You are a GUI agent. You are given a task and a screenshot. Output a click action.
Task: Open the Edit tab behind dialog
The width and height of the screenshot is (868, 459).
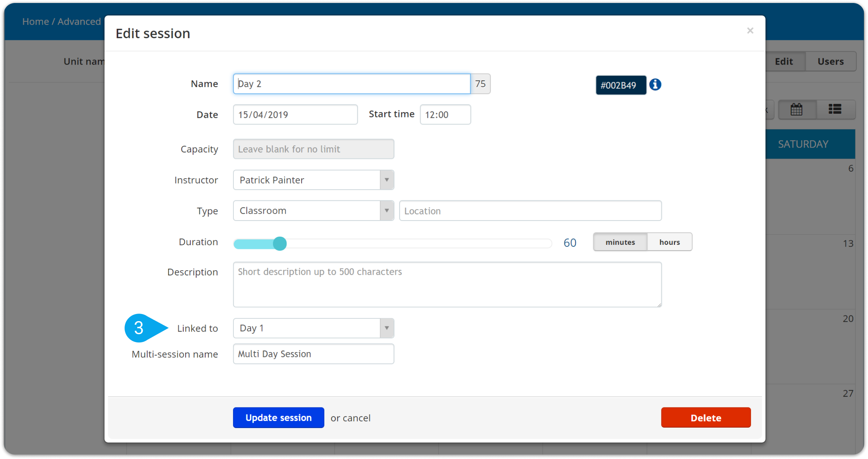[784, 61]
